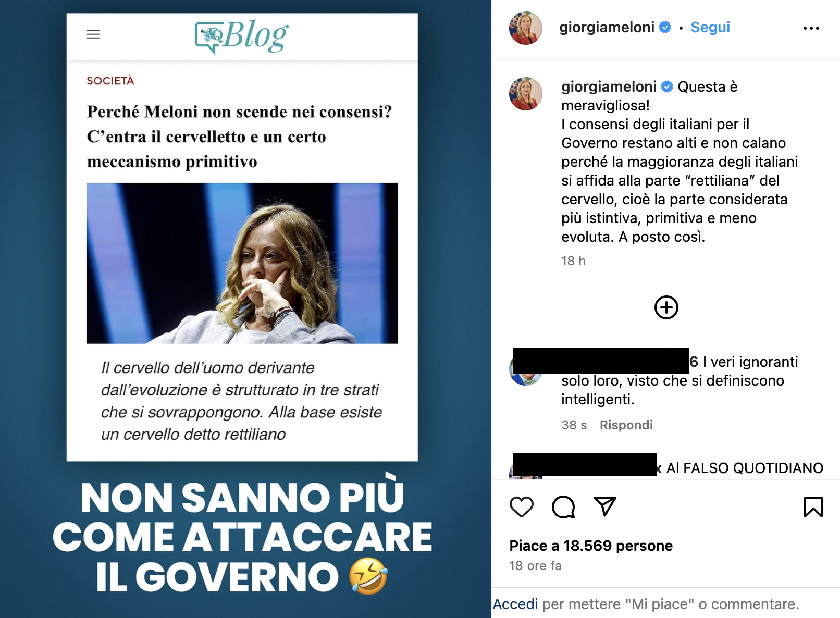This screenshot has height=618, width=840.
Task: Open comments using the speech bubble icon
Action: (563, 507)
